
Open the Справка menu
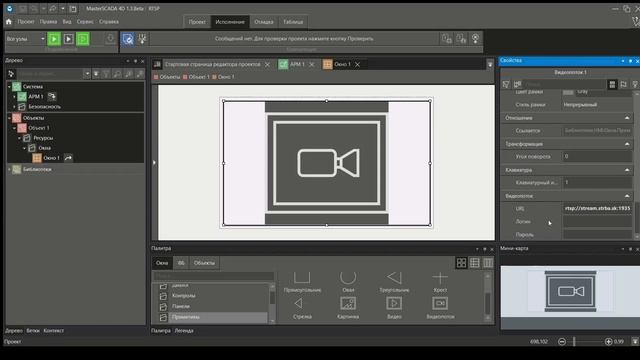tap(109, 22)
